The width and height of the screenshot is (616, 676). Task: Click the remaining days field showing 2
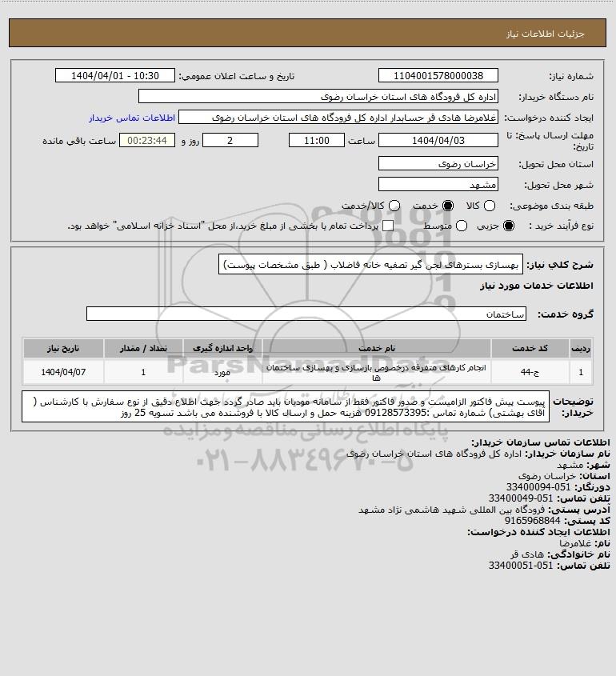(x=230, y=140)
